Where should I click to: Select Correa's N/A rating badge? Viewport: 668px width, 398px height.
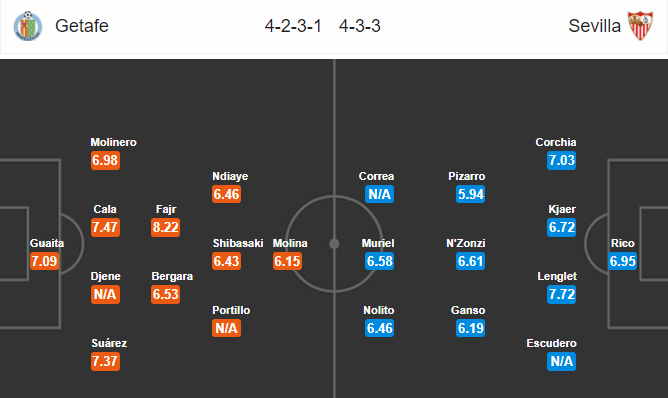click(x=380, y=194)
